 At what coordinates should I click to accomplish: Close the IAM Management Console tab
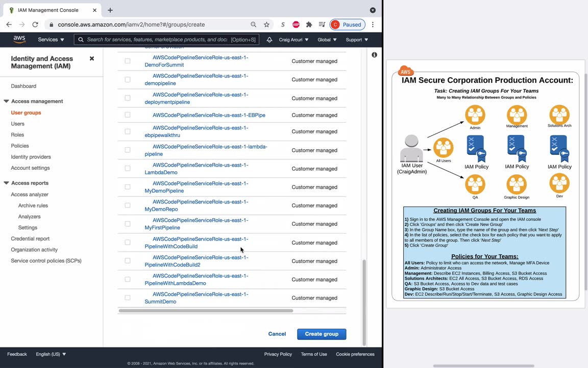pyautogui.click(x=94, y=10)
